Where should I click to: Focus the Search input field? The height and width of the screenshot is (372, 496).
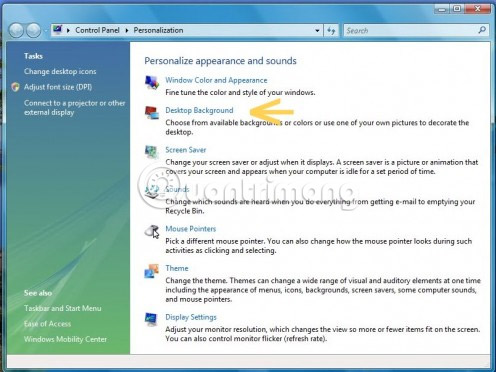411,31
